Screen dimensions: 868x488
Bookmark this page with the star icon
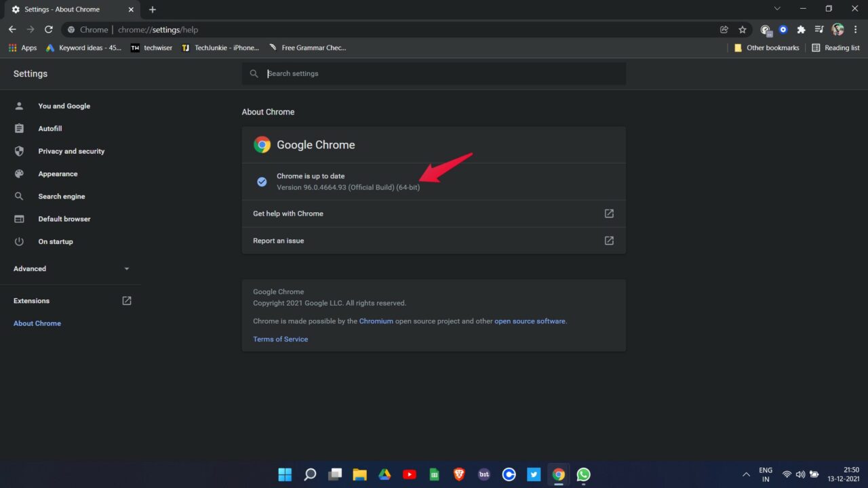pos(743,30)
